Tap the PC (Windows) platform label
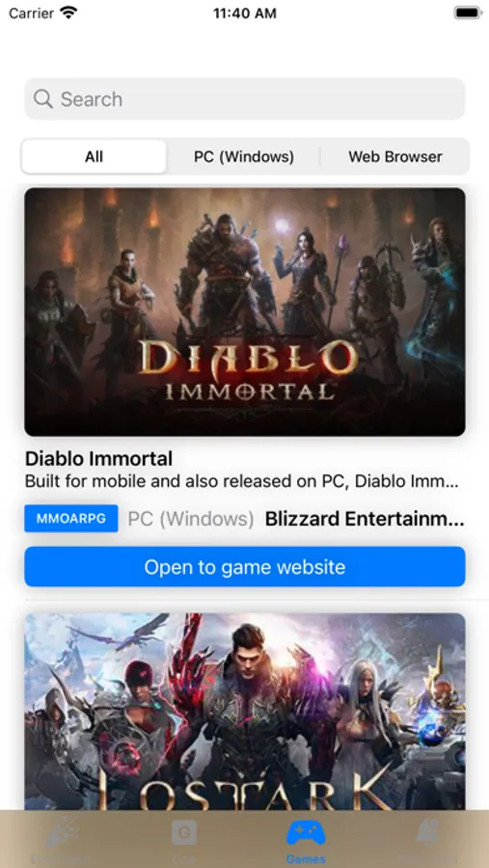Image resolution: width=489 pixels, height=868 pixels. (x=191, y=519)
